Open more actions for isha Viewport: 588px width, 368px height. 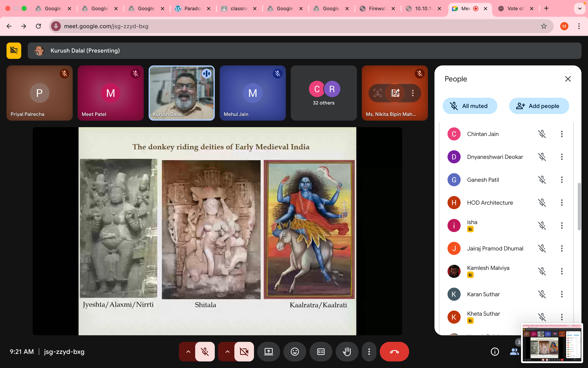tap(561, 225)
